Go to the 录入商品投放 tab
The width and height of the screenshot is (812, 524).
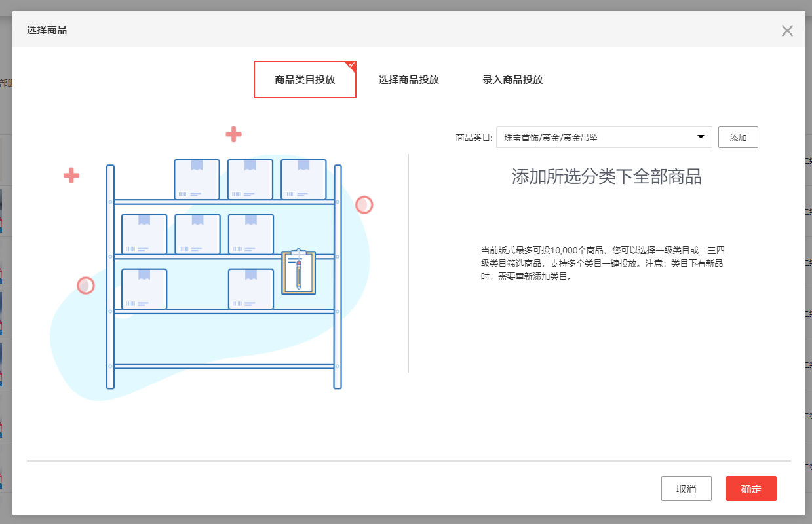pos(512,80)
